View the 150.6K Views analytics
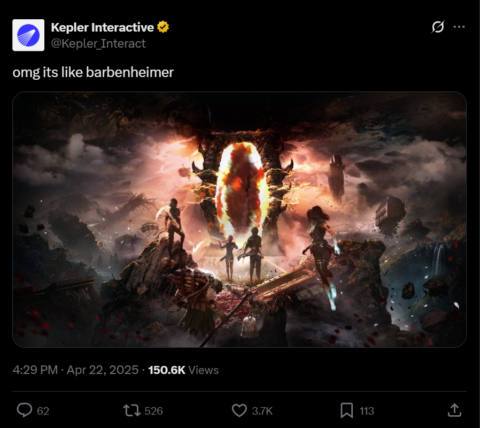The height and width of the screenshot is (428, 480). 183,370
